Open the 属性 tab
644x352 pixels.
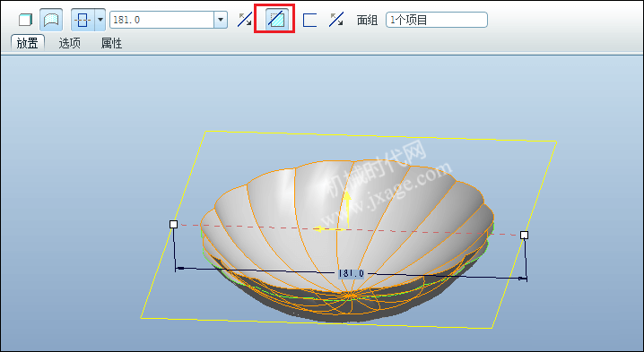[111, 43]
